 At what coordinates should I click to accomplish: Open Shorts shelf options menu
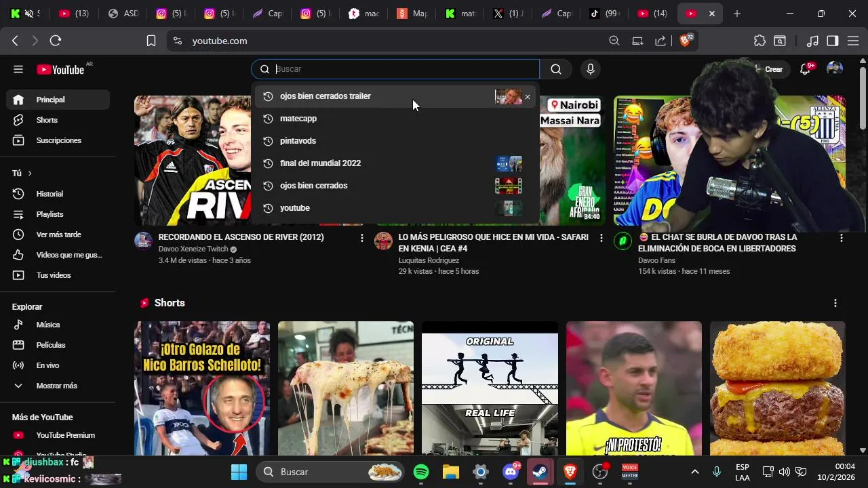click(x=835, y=303)
